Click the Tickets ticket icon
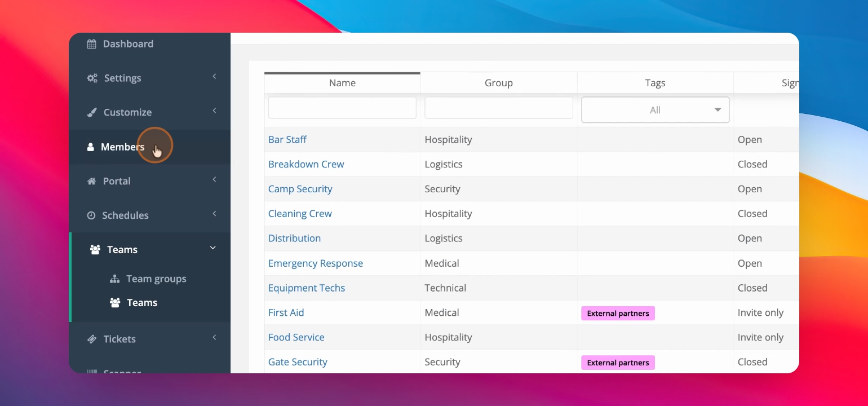This screenshot has height=406, width=868. pos(92,339)
